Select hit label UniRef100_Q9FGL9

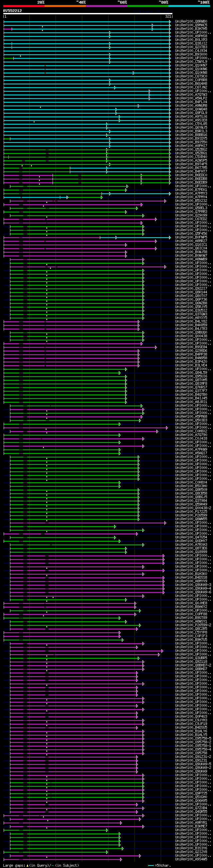191,113
